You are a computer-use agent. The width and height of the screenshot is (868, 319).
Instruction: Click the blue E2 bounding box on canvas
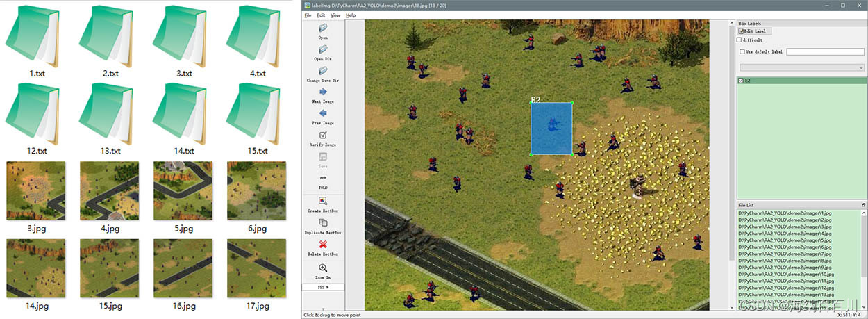552,129
